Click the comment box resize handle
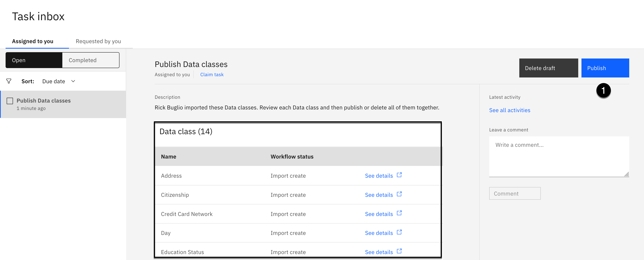 pyautogui.click(x=626, y=174)
